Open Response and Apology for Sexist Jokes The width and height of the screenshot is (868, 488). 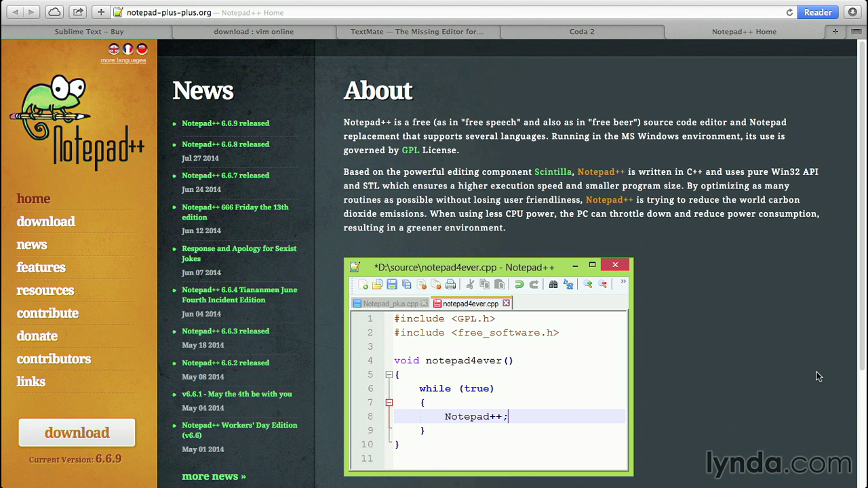click(x=239, y=253)
